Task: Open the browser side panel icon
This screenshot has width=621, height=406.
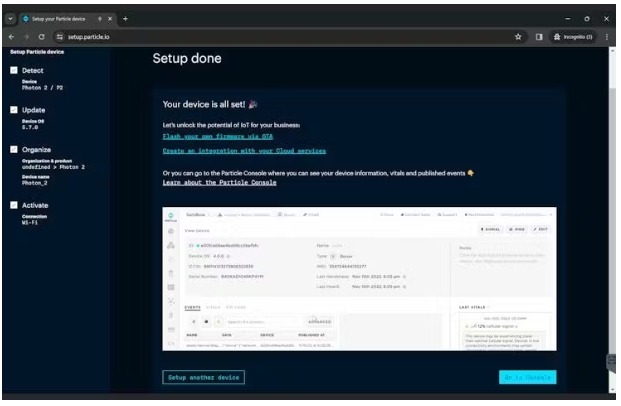Action: pos(539,36)
